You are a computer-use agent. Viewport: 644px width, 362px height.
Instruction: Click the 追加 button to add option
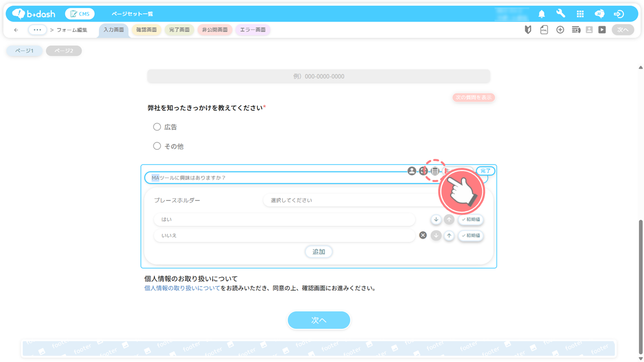pyautogui.click(x=318, y=252)
